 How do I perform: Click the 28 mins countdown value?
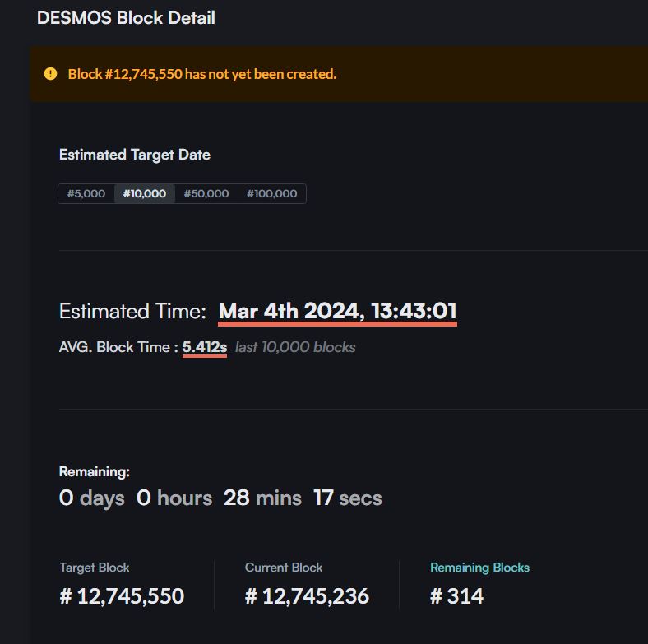[262, 498]
